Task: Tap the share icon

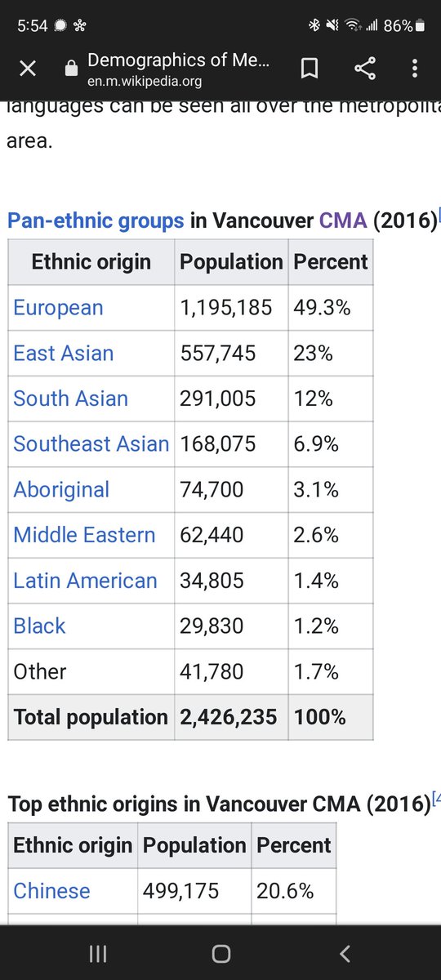Action: pos(364,69)
